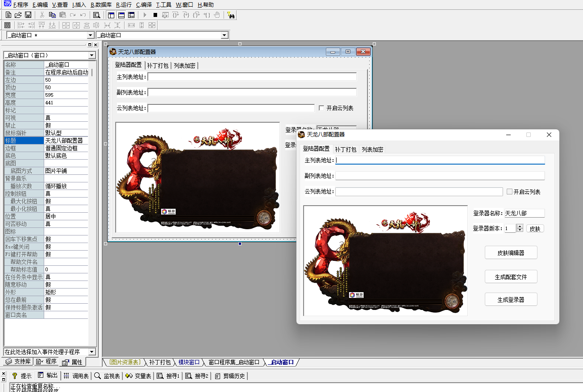Increase 登录器版本 with the spinner up arrow
583x392 pixels.
[x=520, y=226]
